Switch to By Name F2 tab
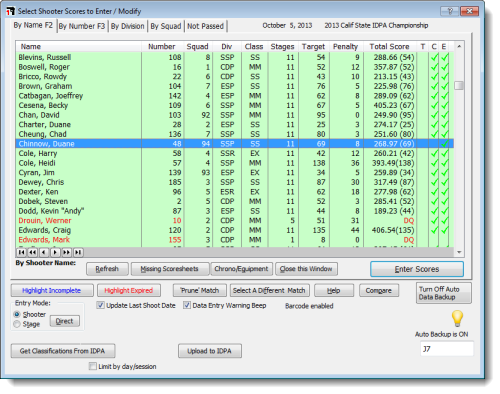The image size is (500, 394). (x=33, y=25)
